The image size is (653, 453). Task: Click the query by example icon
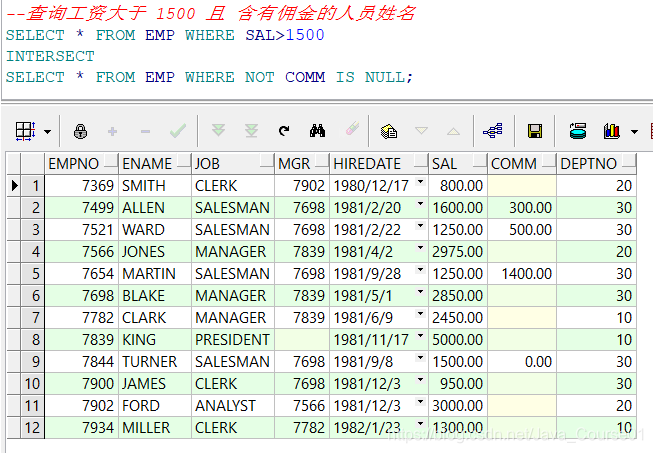pos(389,132)
